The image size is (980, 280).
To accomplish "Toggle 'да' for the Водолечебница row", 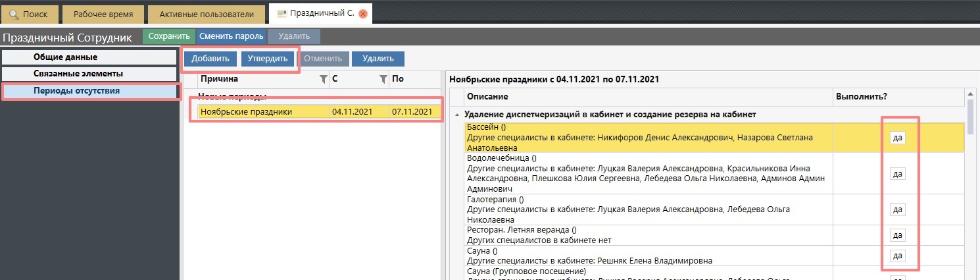I will (x=897, y=173).
